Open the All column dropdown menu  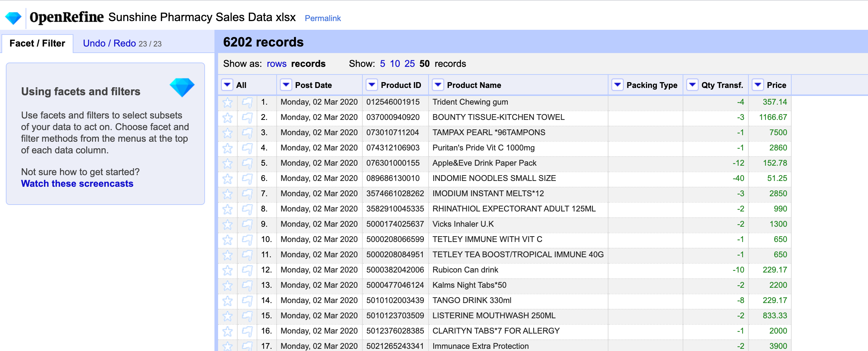227,85
